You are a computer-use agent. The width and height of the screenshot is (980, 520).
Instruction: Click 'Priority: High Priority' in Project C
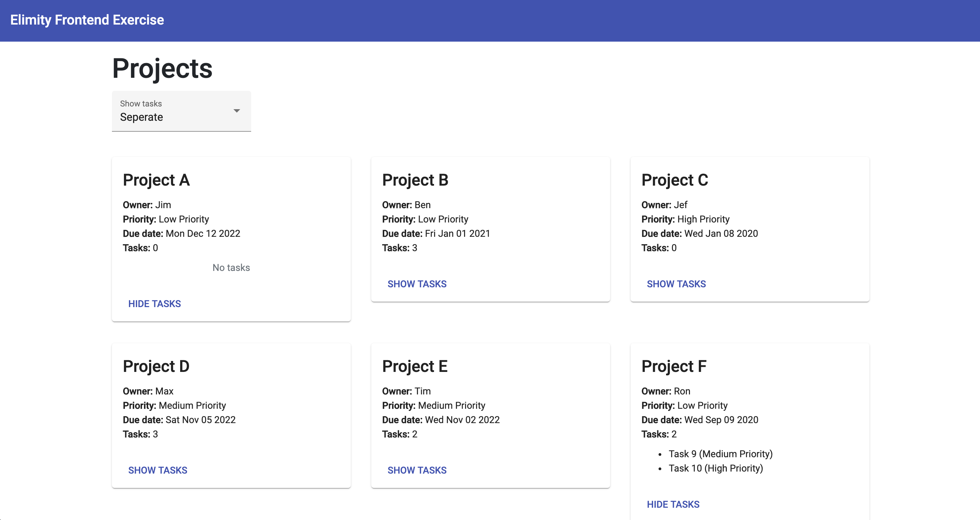click(686, 219)
